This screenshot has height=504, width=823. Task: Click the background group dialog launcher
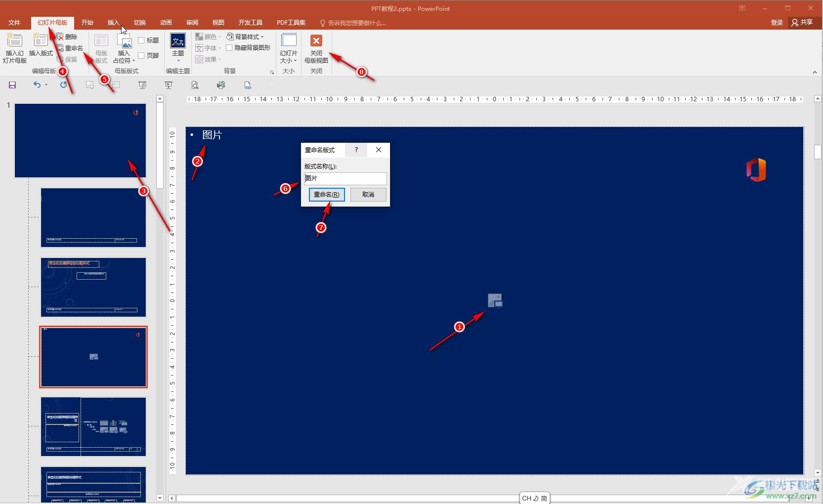pyautogui.click(x=272, y=72)
